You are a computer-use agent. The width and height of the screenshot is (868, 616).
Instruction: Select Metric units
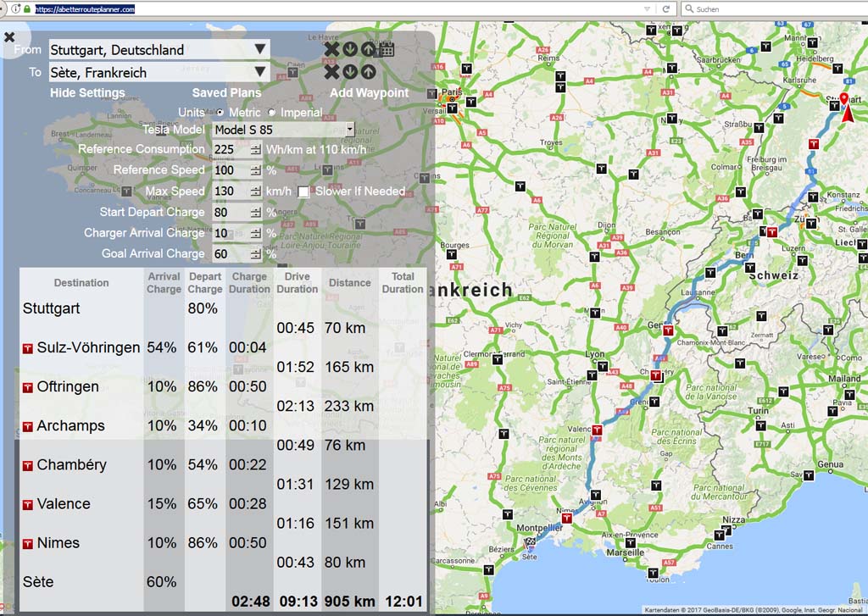point(220,113)
